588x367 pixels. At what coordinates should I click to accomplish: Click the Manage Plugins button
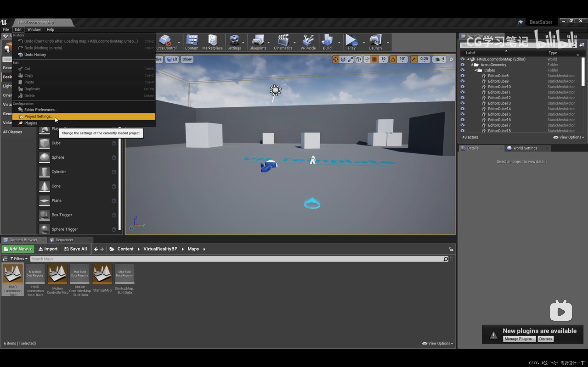click(519, 339)
